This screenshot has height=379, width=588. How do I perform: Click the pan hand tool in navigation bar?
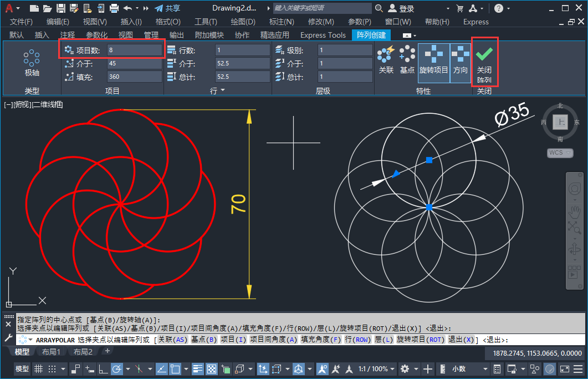[x=575, y=211]
